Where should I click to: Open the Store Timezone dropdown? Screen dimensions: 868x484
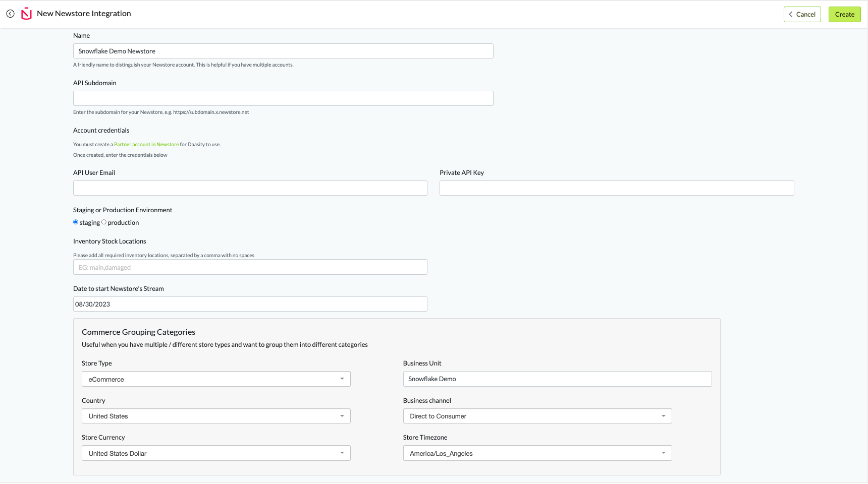pos(537,453)
